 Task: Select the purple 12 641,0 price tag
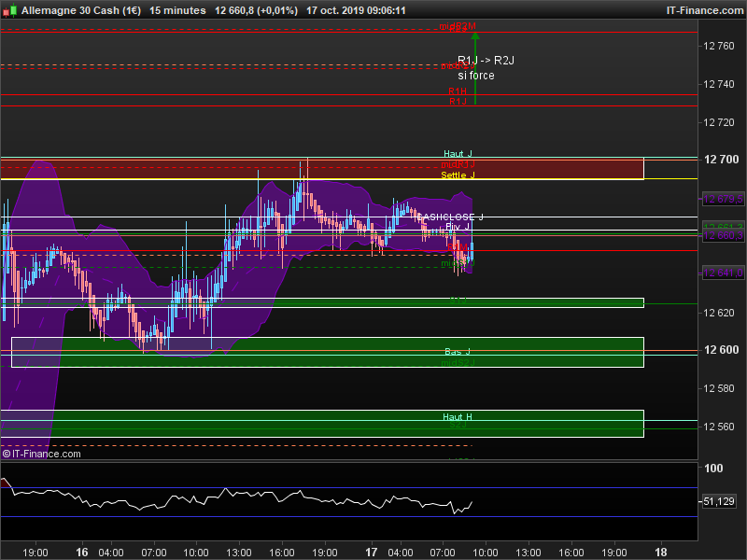click(723, 273)
